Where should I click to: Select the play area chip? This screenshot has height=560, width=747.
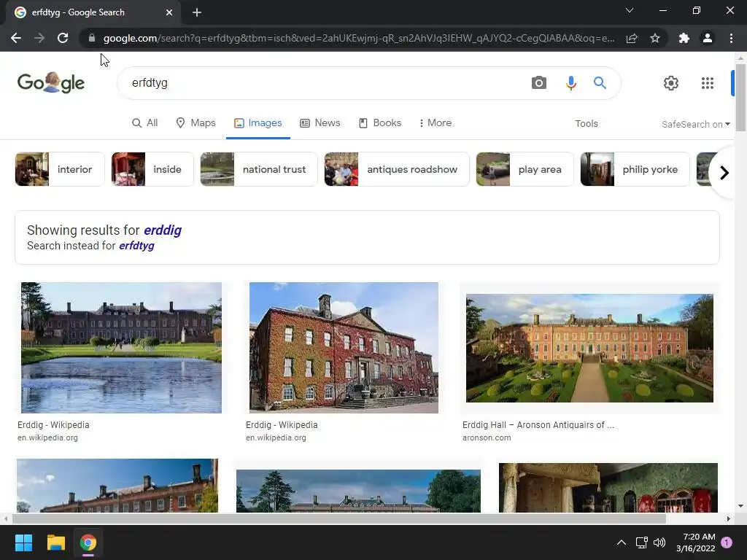click(x=525, y=169)
